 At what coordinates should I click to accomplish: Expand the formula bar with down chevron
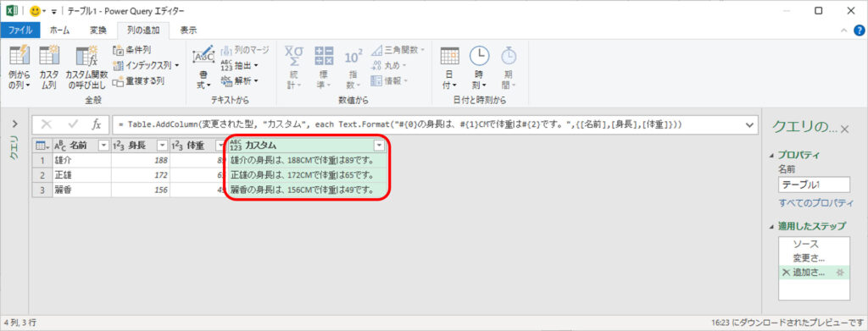click(750, 125)
